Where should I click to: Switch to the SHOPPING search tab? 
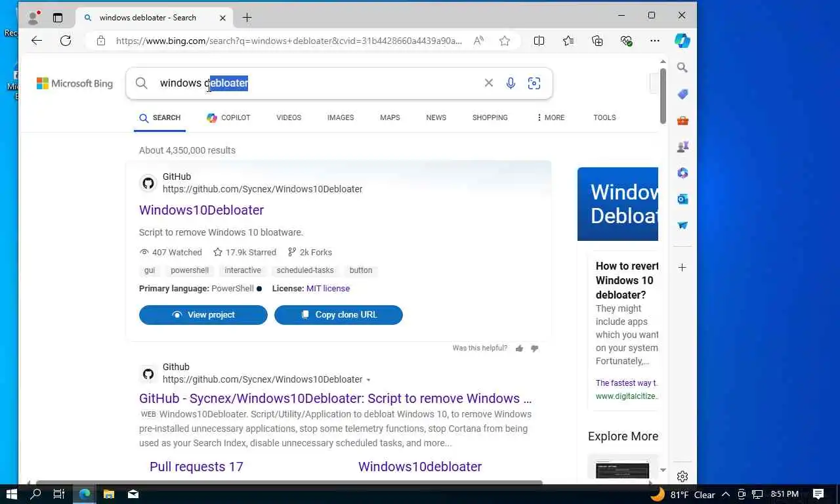click(x=490, y=117)
